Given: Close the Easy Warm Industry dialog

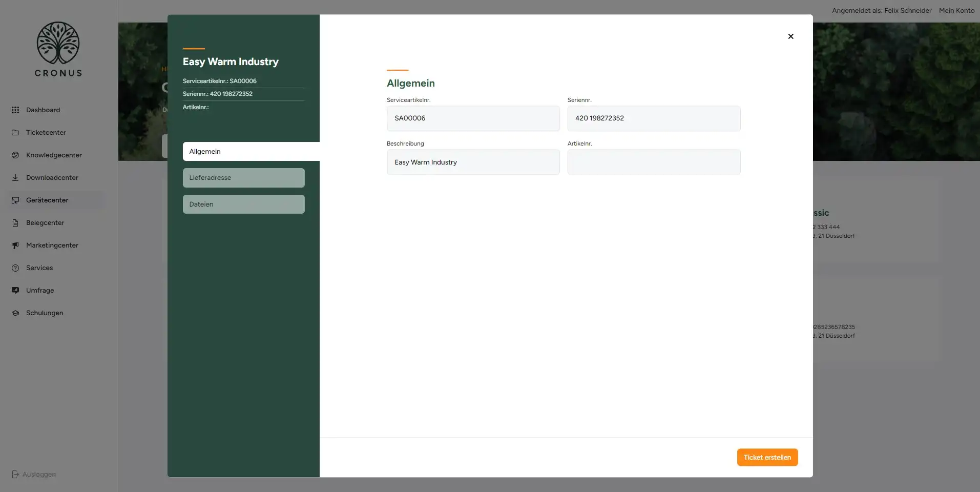Looking at the screenshot, I should pyautogui.click(x=790, y=36).
